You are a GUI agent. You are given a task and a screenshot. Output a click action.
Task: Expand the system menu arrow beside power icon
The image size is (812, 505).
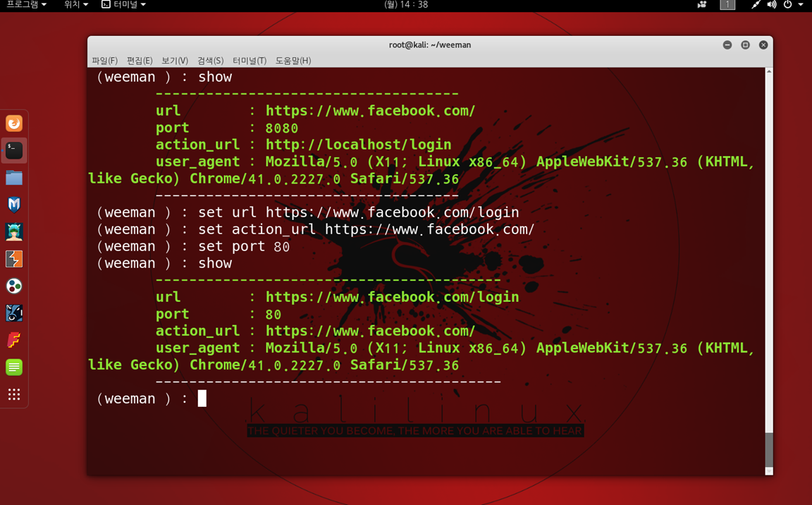[801, 5]
